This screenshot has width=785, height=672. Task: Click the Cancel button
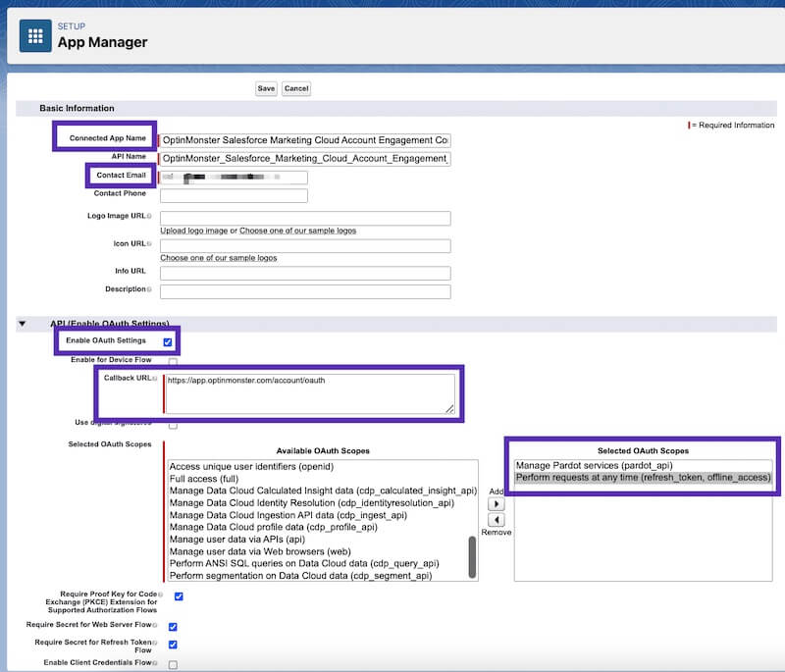297,88
